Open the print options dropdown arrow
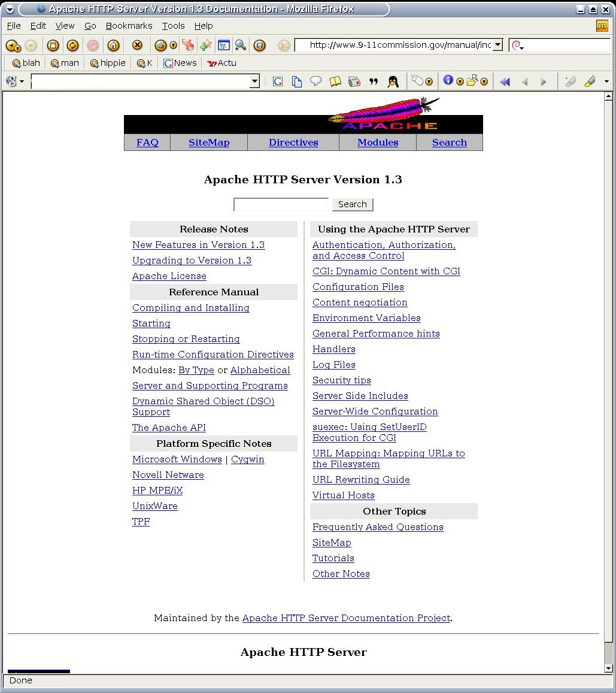This screenshot has height=693, width=616. coord(173,45)
